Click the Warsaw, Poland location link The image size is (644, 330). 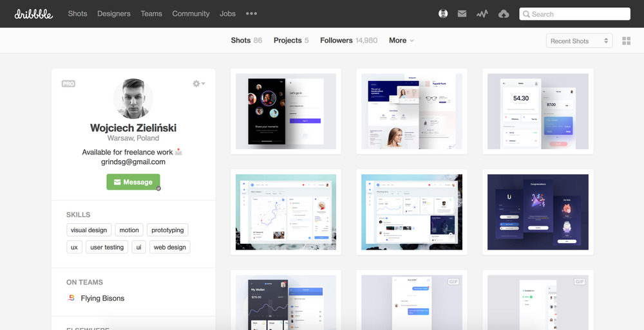click(x=133, y=138)
